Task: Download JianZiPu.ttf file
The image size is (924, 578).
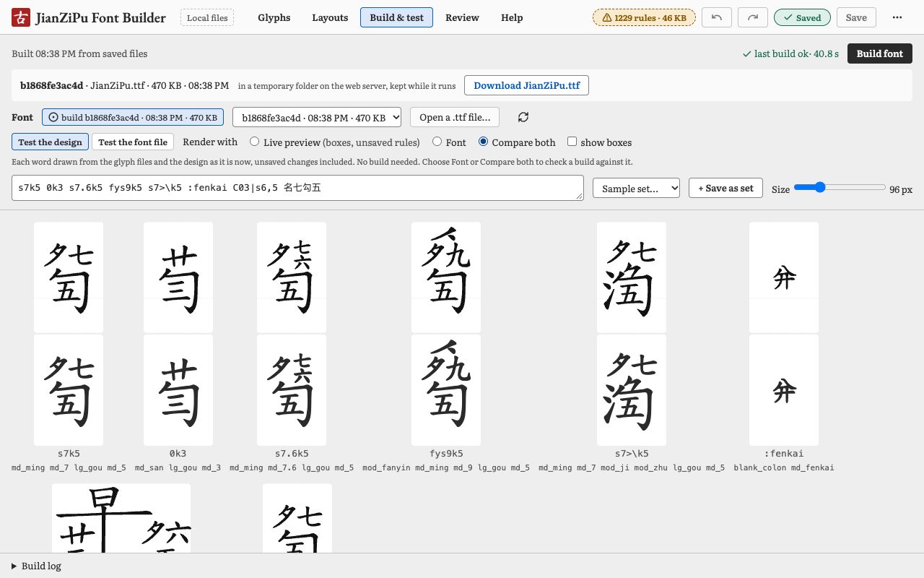Action: (x=526, y=85)
